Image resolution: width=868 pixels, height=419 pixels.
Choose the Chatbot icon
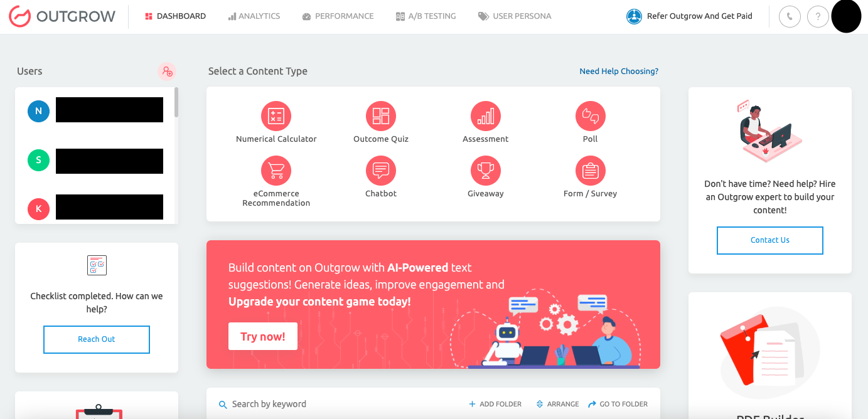point(381,171)
